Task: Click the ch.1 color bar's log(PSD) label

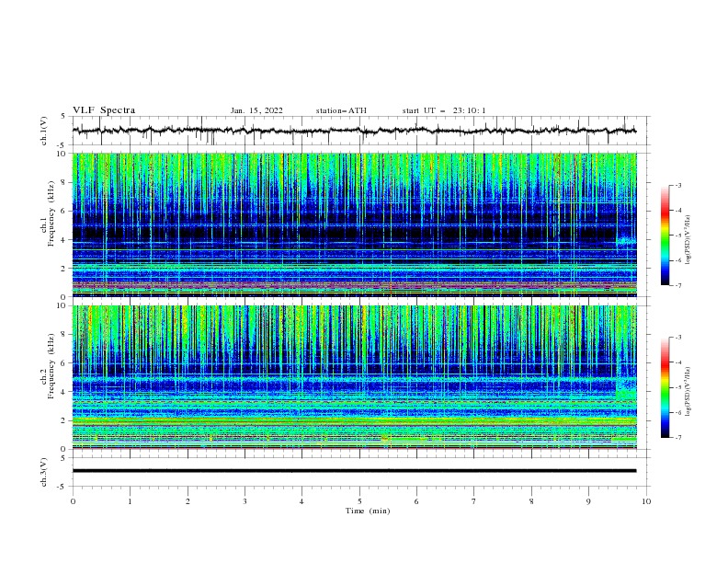Action: pos(688,240)
